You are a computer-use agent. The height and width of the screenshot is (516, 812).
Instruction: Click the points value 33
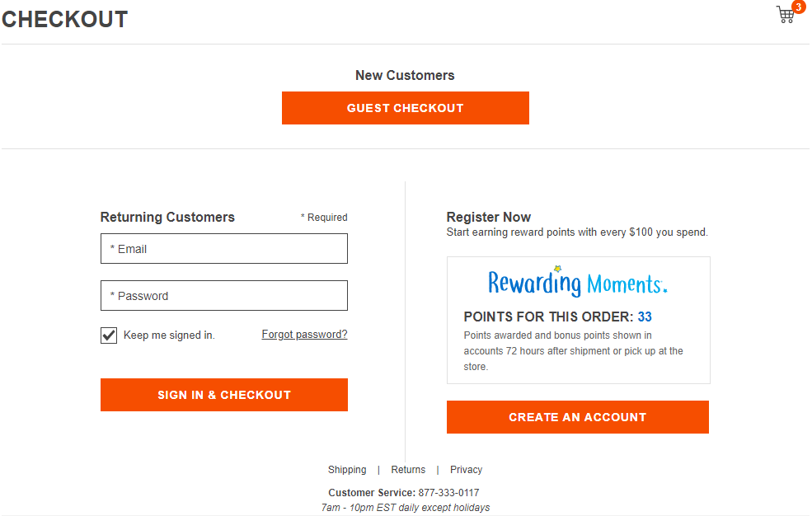[x=645, y=317]
